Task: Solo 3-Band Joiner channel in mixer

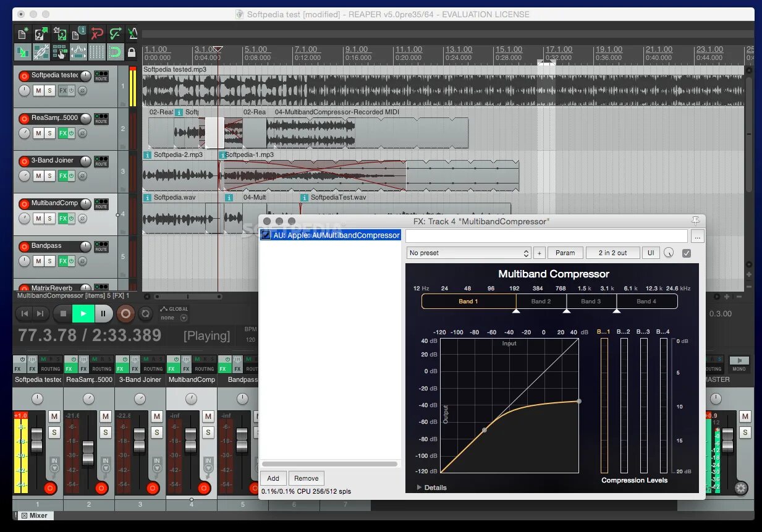Action: click(x=156, y=432)
